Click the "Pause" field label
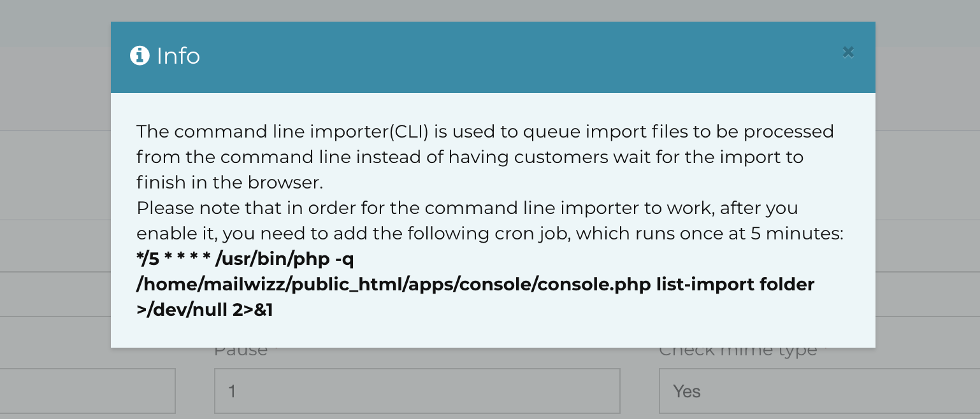 coord(241,351)
